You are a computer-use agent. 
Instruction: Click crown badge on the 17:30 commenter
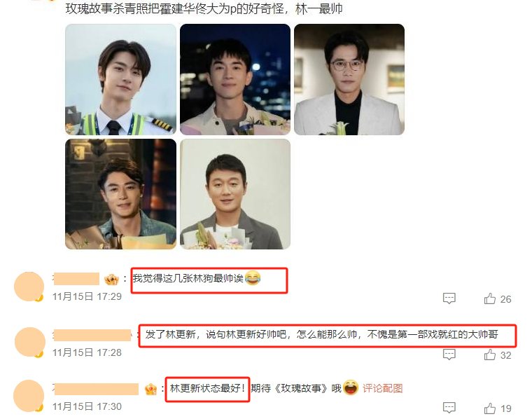[150, 389]
